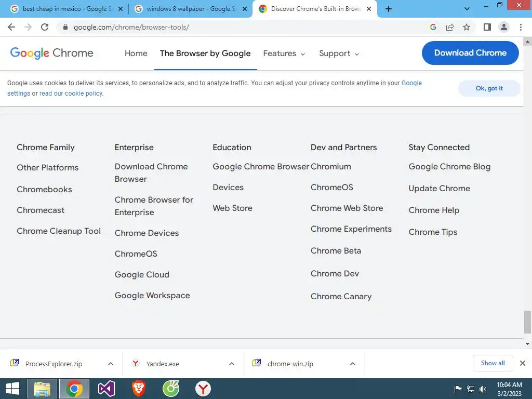The width and height of the screenshot is (532, 399).
Task: Open the Chrome Help link
Action: point(434,210)
